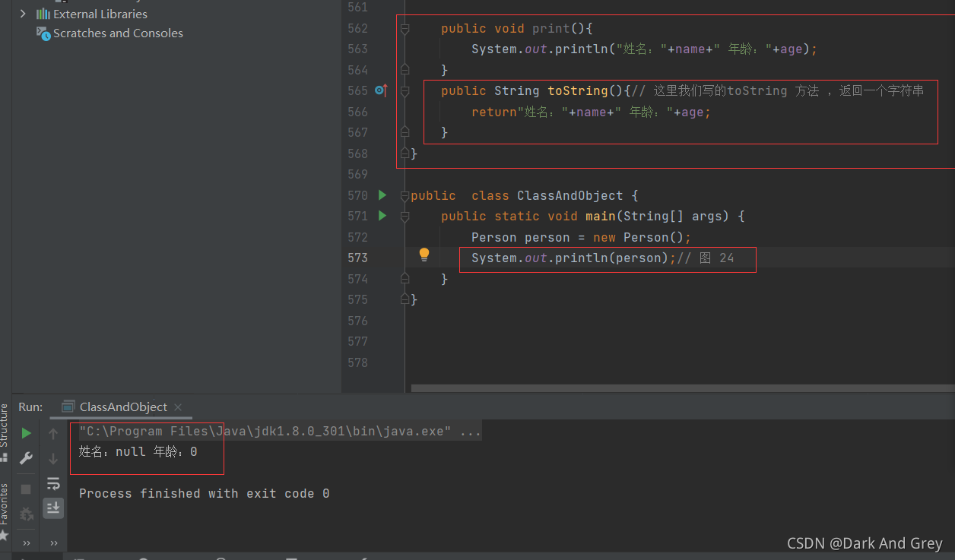Screen dimensions: 955x560
Task: Click the 'Run:' panel label
Action: (30, 407)
